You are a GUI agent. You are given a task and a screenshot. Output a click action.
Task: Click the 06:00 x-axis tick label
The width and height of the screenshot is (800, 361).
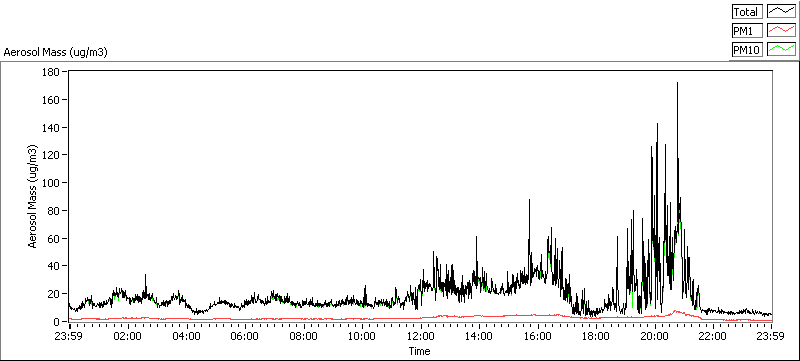(x=244, y=336)
